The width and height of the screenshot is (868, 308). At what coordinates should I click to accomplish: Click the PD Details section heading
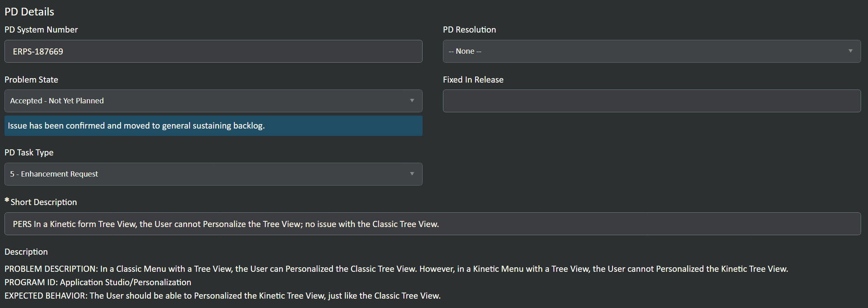pyautogui.click(x=29, y=12)
